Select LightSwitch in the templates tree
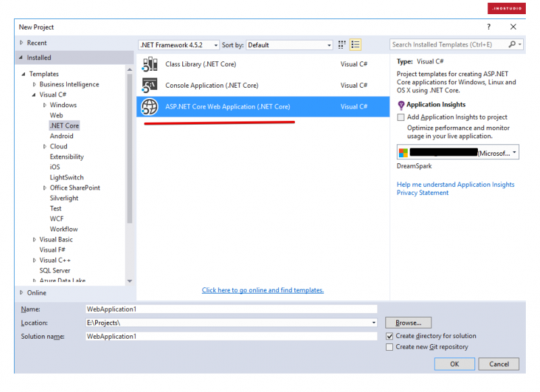This screenshot has height=392, width=540. coord(67,177)
